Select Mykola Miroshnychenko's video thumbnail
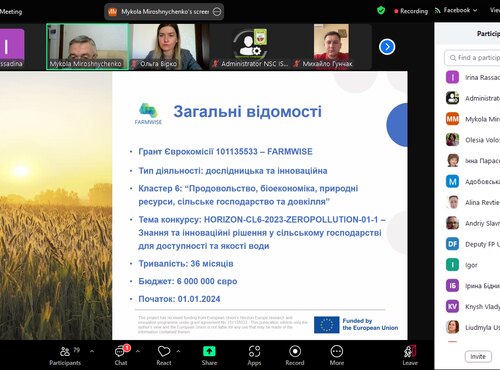Viewport: 500px width, 370px height. [x=87, y=47]
